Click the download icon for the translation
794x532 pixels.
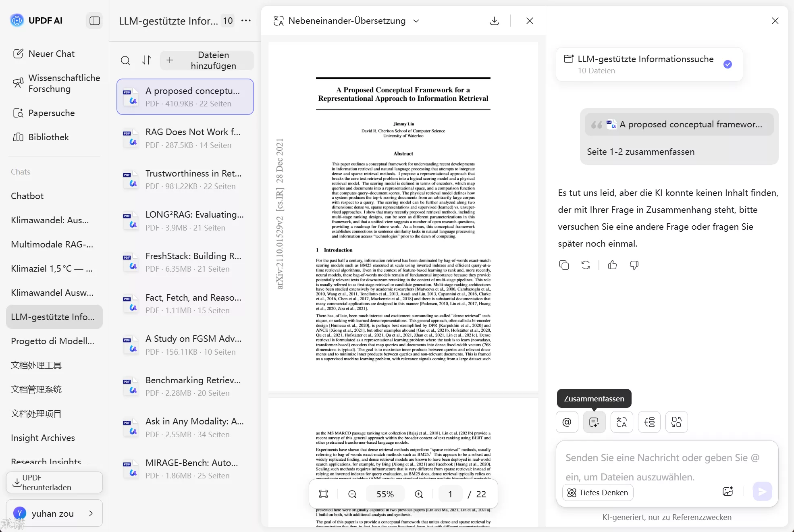click(494, 21)
